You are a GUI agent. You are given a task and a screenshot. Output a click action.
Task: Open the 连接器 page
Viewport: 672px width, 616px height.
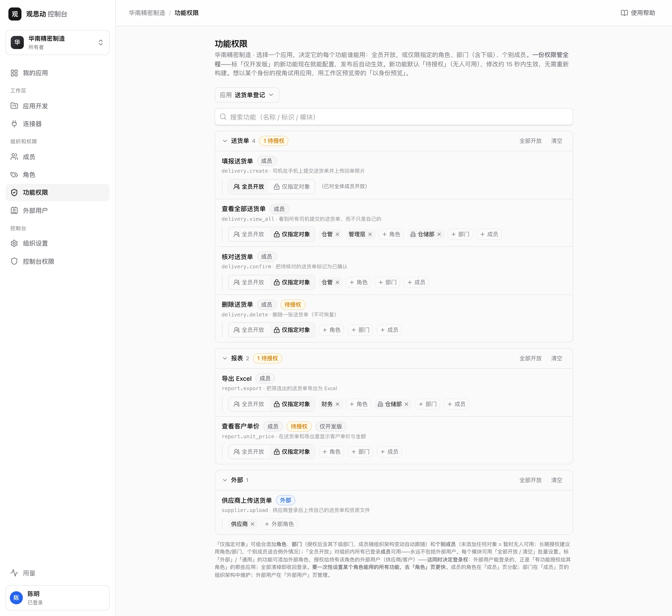click(x=57, y=124)
